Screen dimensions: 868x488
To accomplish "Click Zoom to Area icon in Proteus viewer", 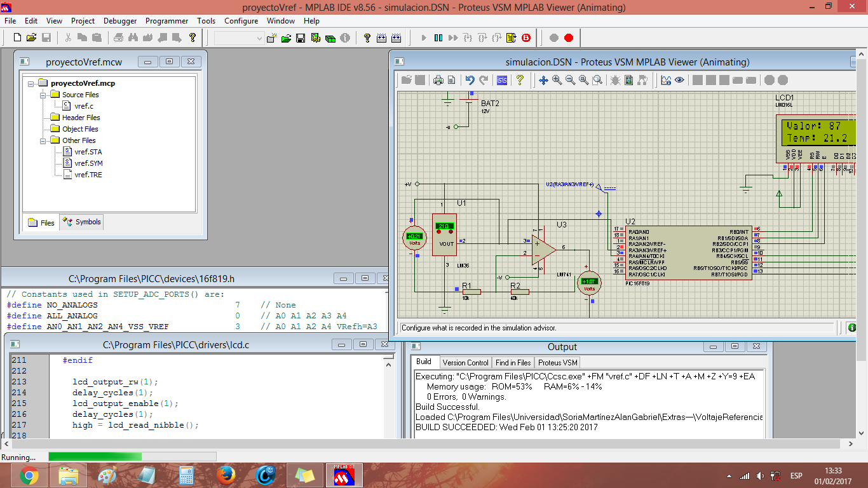I will (x=597, y=80).
